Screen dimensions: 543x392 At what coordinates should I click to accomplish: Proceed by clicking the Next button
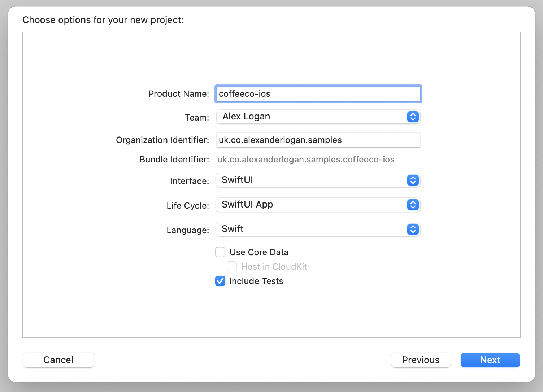pos(490,360)
